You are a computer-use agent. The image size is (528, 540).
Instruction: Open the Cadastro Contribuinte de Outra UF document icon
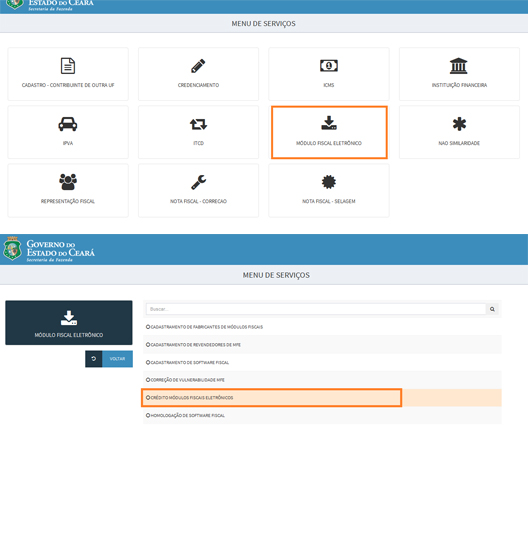pos(68,66)
